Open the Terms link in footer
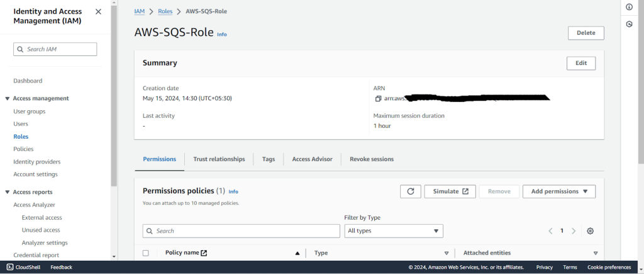Screen dimensions: 644x274 tap(570, 268)
